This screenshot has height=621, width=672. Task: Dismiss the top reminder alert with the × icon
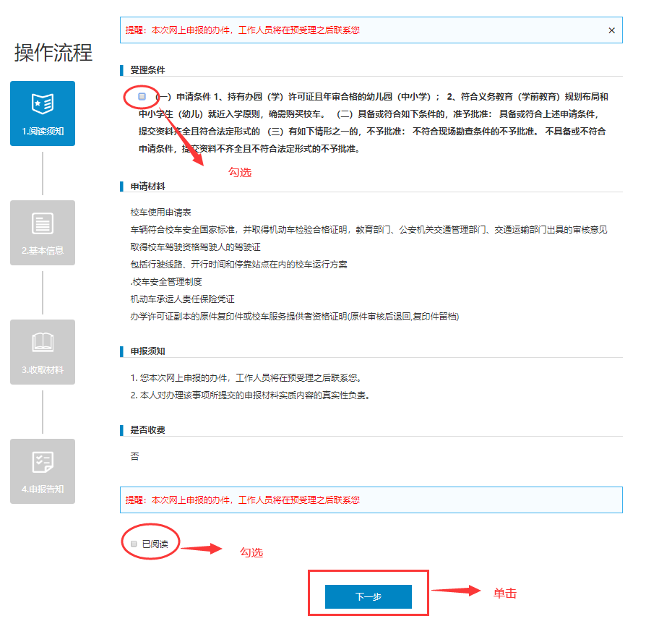[611, 30]
